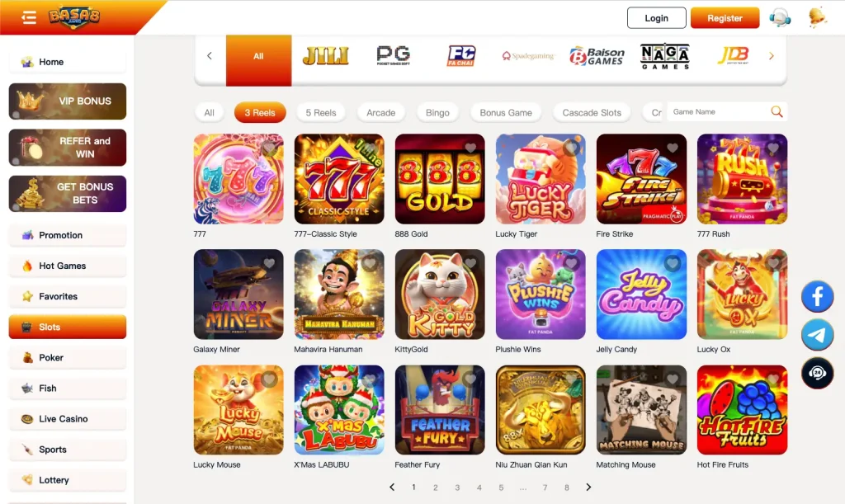Image resolution: width=845 pixels, height=504 pixels.
Task: Favorite the 888 Gold game heart
Action: click(470, 148)
